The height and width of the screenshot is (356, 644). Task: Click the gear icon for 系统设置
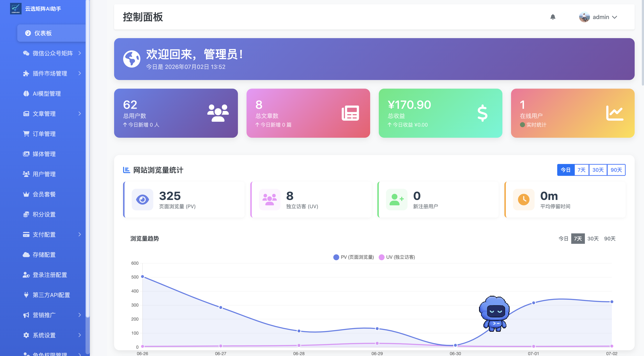26,335
